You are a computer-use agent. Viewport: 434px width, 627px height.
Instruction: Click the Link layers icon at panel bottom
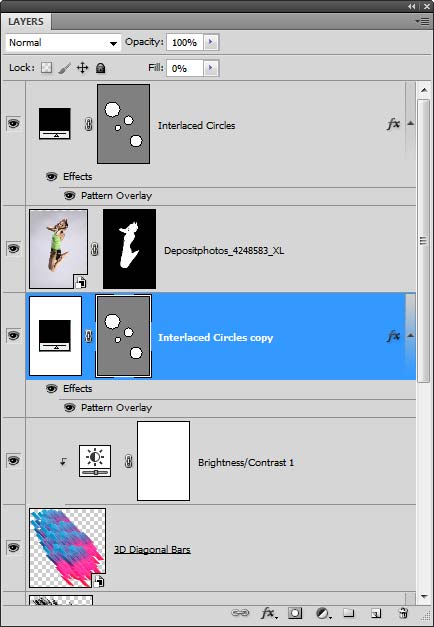[x=240, y=613]
